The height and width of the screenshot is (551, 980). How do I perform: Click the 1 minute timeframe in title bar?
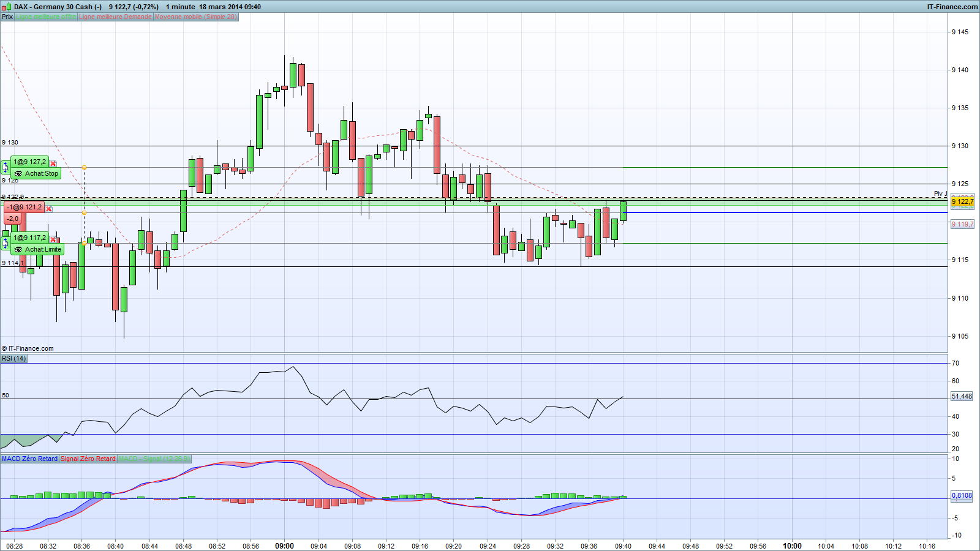(181, 7)
